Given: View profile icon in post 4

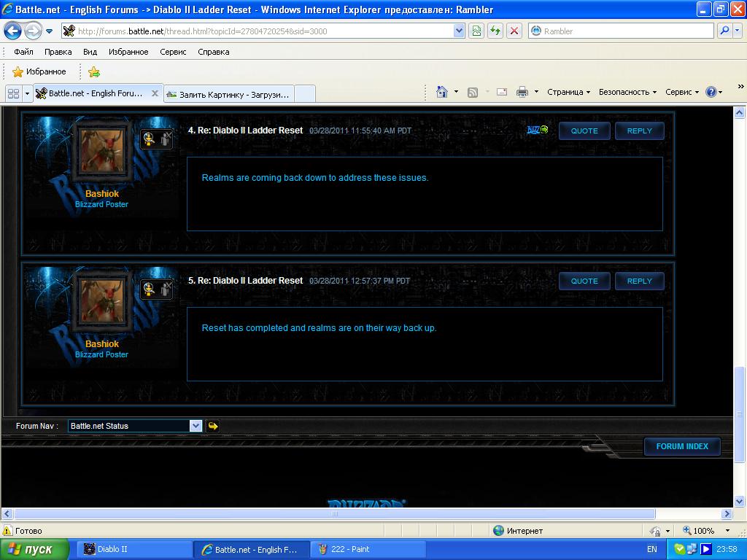Looking at the screenshot, I should 149,139.
